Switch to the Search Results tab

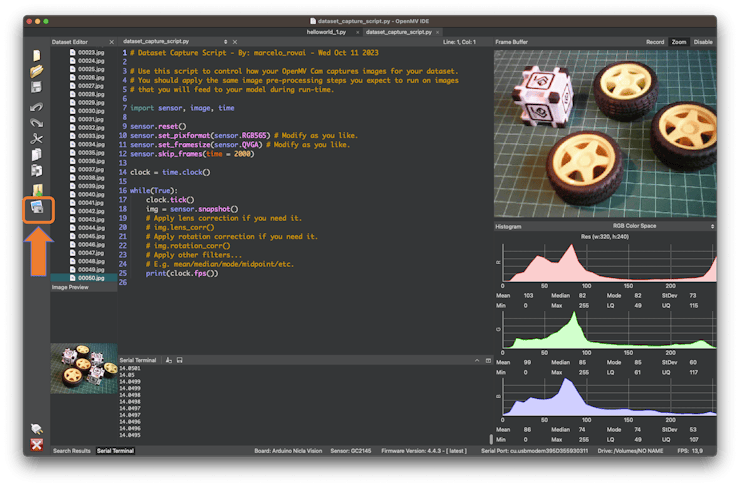coord(71,452)
